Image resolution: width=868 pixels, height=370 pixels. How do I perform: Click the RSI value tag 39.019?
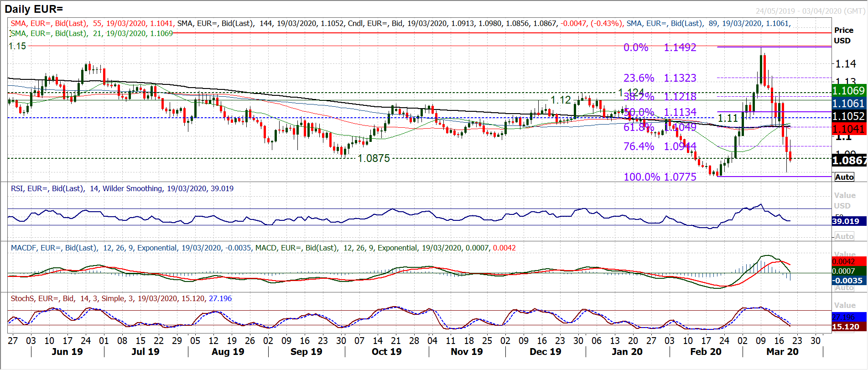click(849, 221)
